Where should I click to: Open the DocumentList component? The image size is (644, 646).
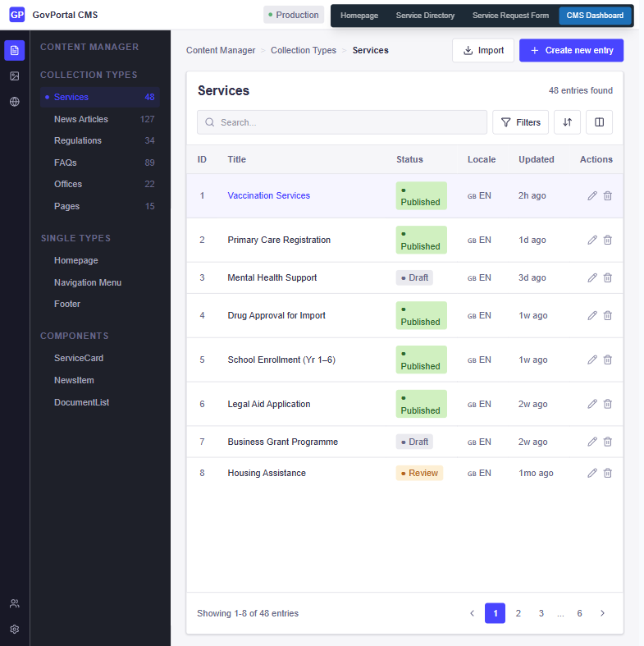pos(99,402)
